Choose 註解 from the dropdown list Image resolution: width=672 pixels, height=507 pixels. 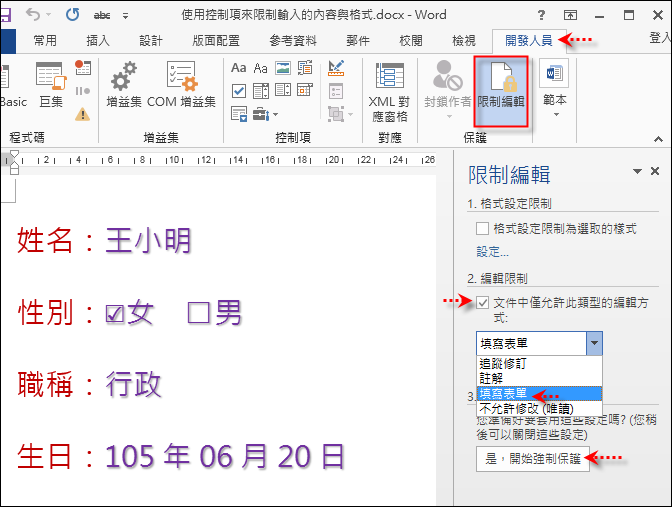539,378
